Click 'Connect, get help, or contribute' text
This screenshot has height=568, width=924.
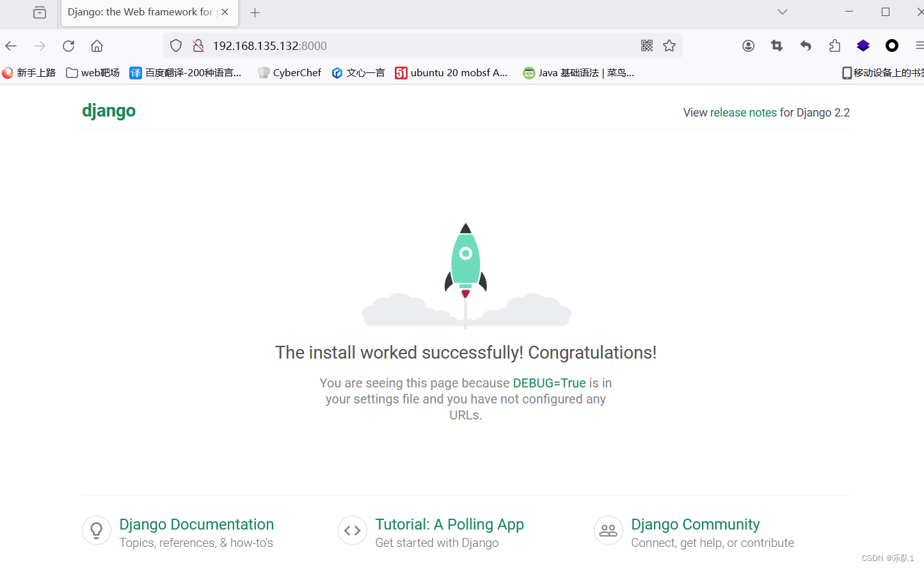pos(713,543)
